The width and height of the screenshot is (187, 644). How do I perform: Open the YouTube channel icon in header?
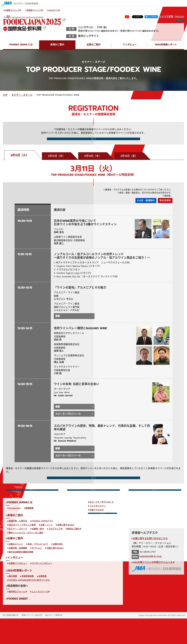(x=127, y=17)
